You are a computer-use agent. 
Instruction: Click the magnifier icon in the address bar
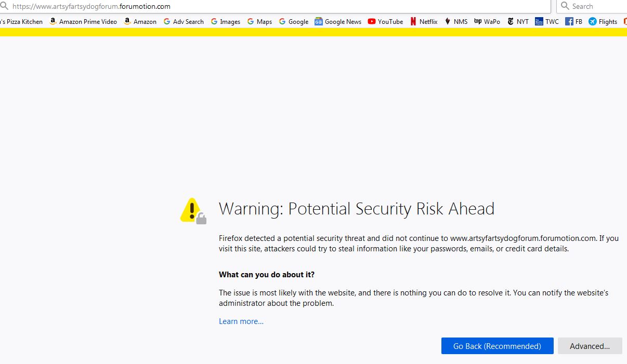(x=5, y=6)
